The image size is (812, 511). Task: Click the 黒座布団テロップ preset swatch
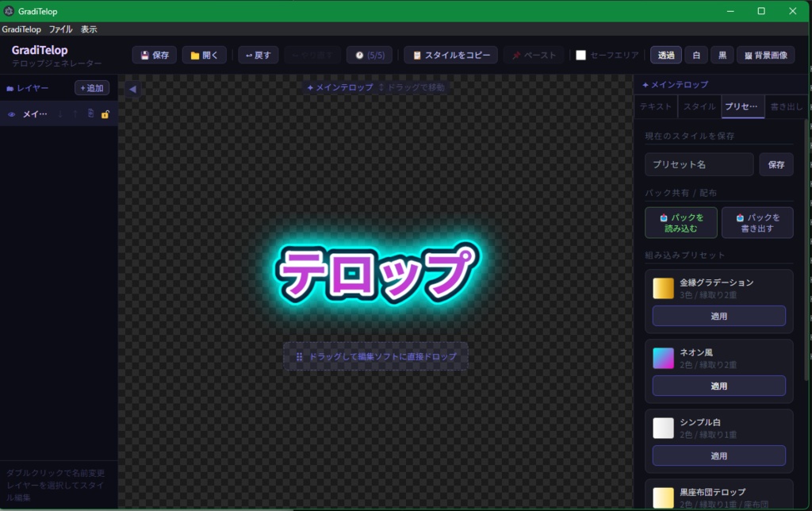coord(664,498)
